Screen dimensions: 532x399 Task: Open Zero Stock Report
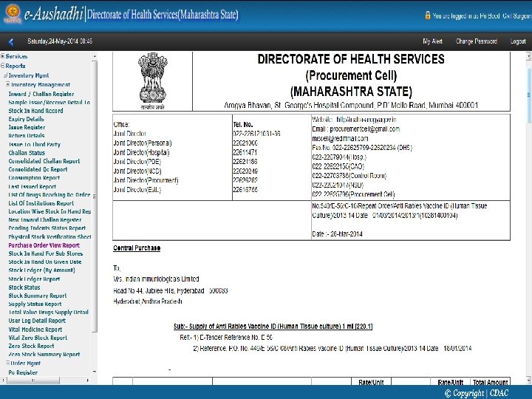click(31, 346)
